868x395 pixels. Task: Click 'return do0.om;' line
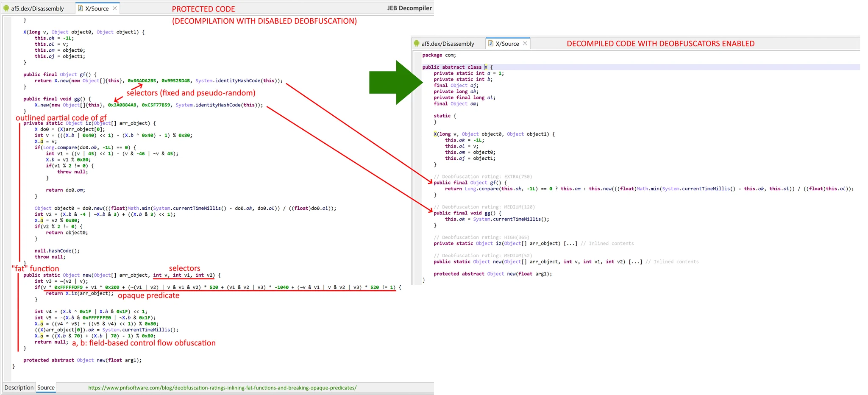[66, 190]
